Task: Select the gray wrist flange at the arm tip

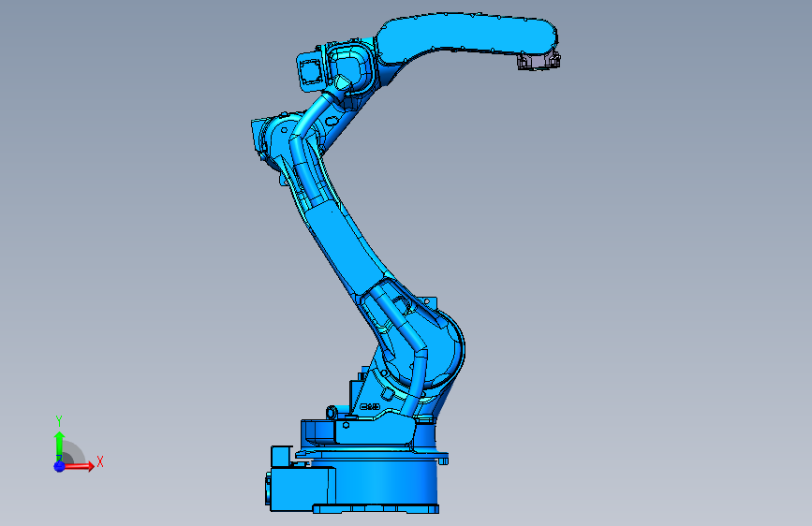Action: click(x=539, y=61)
